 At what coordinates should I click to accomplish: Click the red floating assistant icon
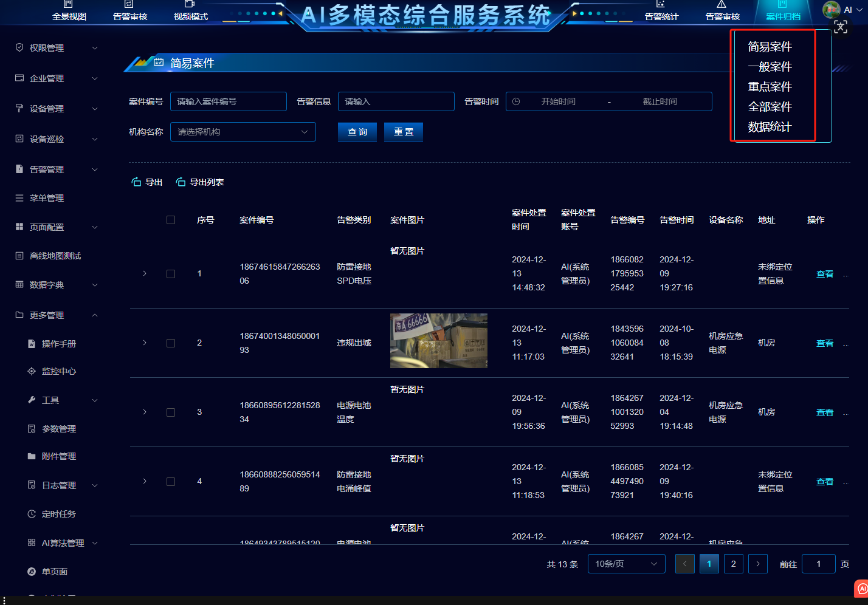pyautogui.click(x=862, y=589)
